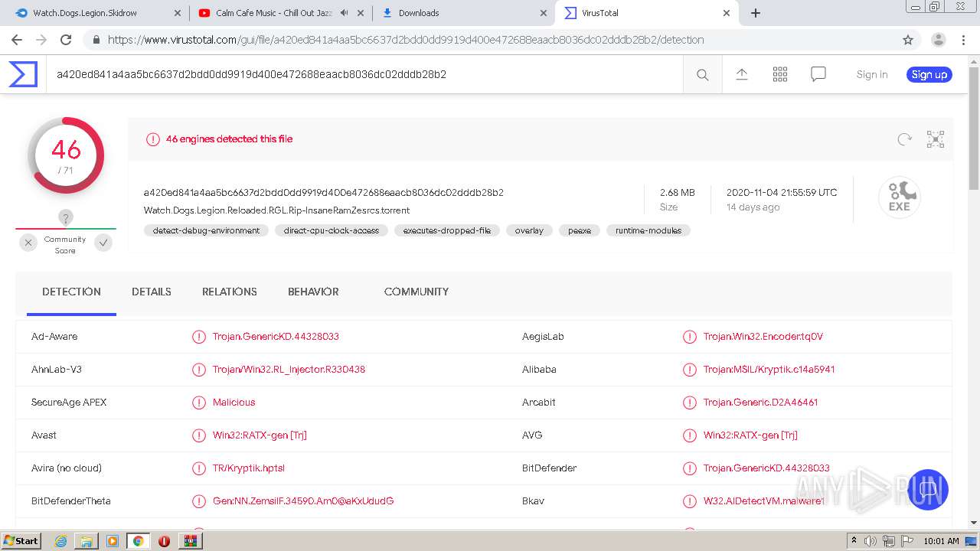The height and width of the screenshot is (551, 980).
Task: Click the upload file icon
Action: coord(741,74)
